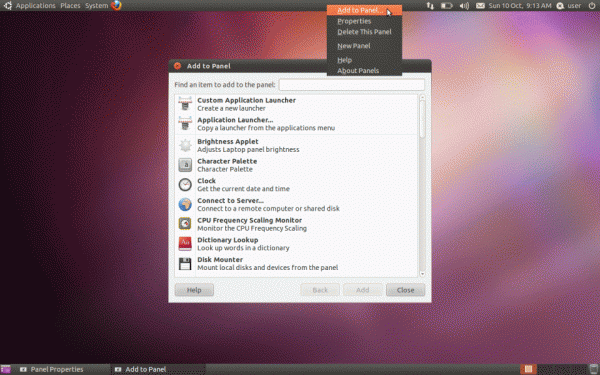Click the applet list scrollbar handle
This screenshot has height=375, width=600.
[422, 119]
